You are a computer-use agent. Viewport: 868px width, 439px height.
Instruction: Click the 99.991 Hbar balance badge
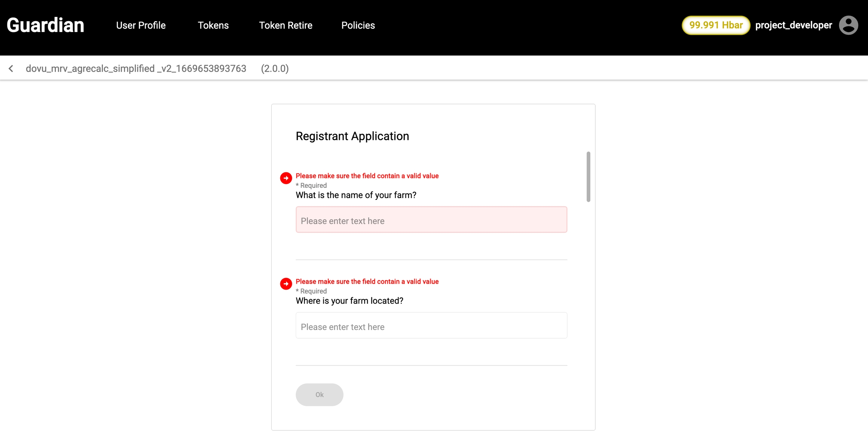pyautogui.click(x=715, y=25)
